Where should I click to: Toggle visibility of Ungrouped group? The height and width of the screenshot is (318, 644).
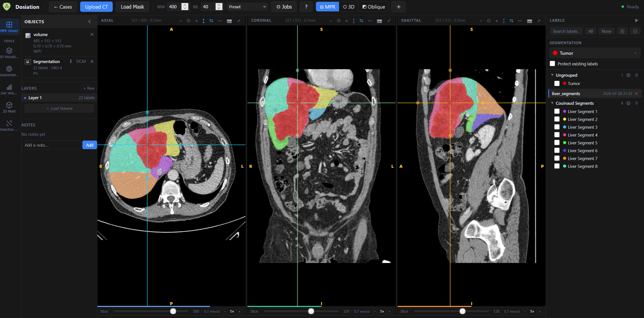pos(629,75)
